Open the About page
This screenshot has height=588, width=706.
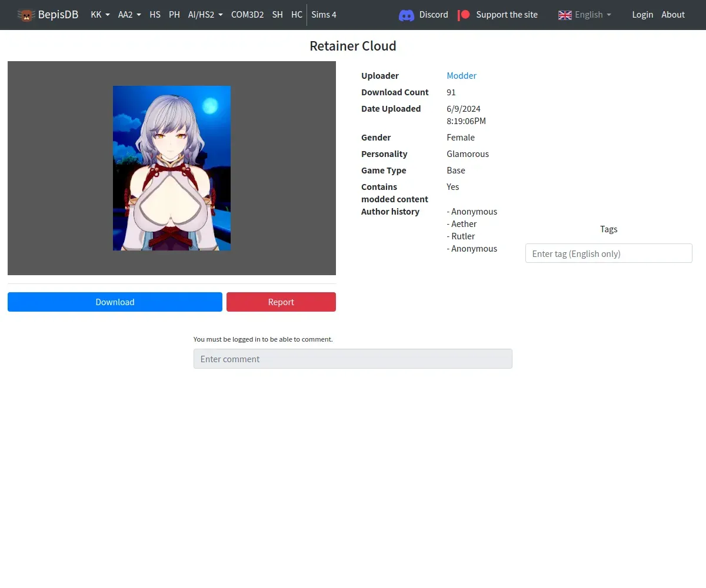(x=673, y=15)
